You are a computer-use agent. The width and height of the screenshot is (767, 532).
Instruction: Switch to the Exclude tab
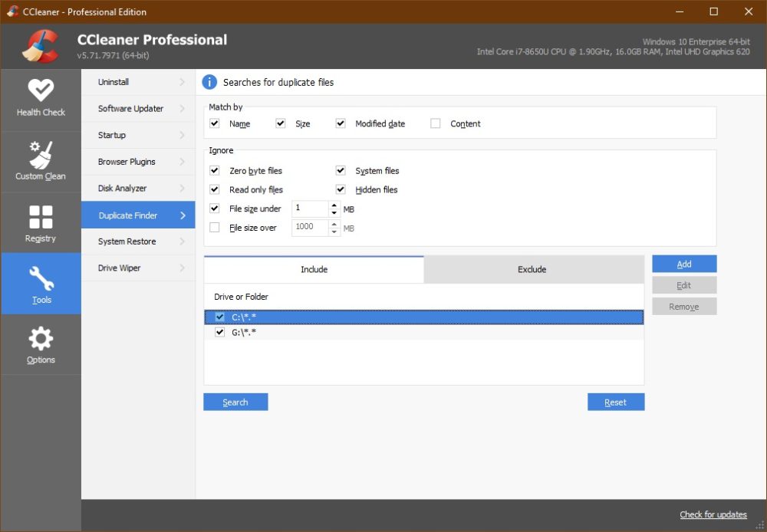click(532, 269)
